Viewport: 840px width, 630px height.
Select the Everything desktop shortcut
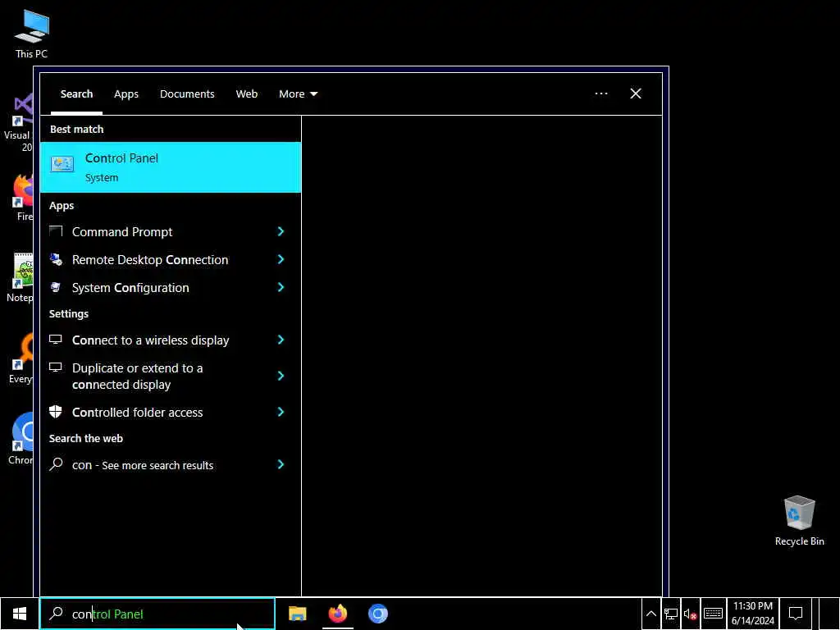click(21, 358)
